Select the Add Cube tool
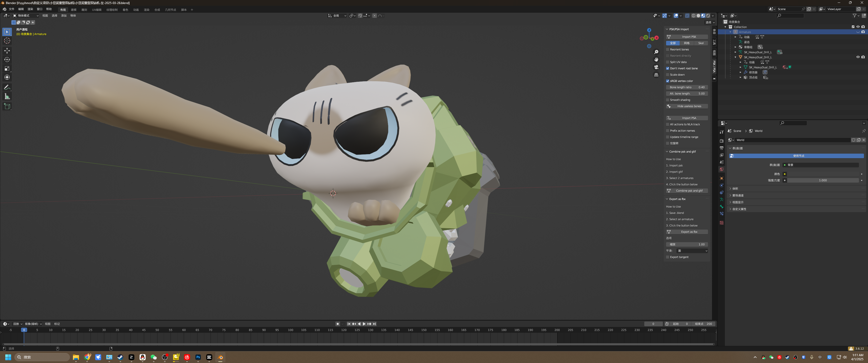Image resolution: width=868 pixels, height=363 pixels. point(7,106)
